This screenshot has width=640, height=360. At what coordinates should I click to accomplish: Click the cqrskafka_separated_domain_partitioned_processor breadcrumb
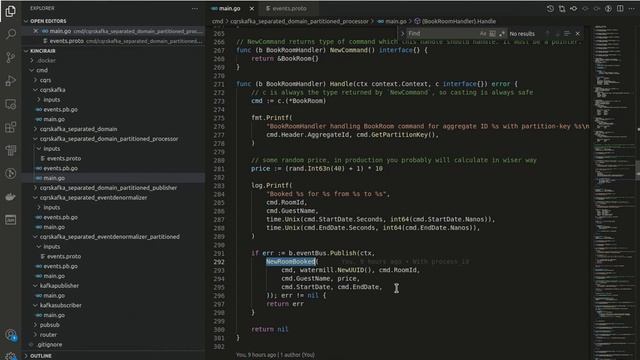(299, 21)
